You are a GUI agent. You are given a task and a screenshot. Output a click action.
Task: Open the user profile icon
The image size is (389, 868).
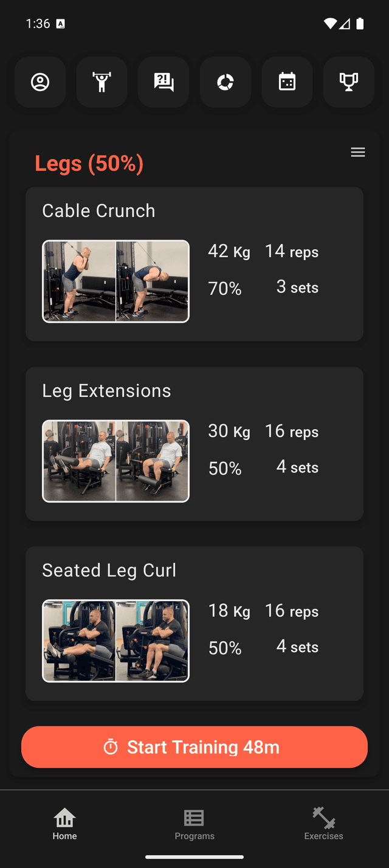pos(40,82)
